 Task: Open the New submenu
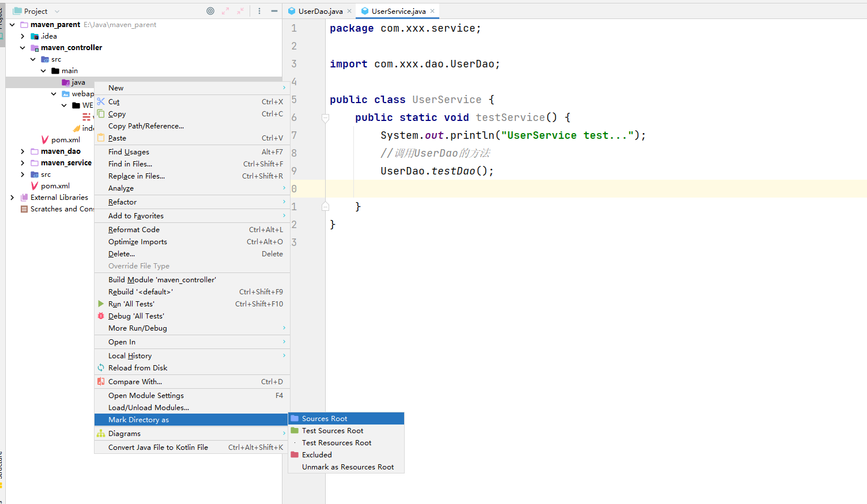click(x=192, y=88)
